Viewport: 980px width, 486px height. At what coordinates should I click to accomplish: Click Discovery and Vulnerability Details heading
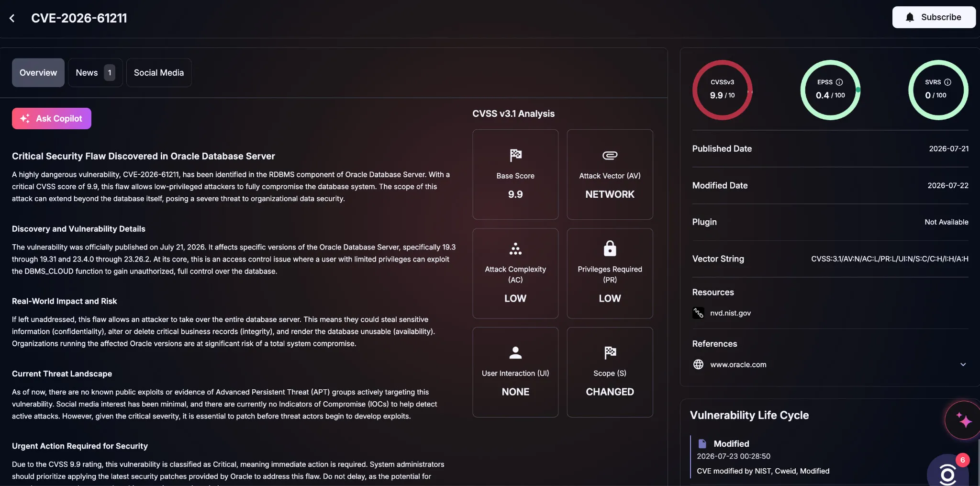pos(78,229)
